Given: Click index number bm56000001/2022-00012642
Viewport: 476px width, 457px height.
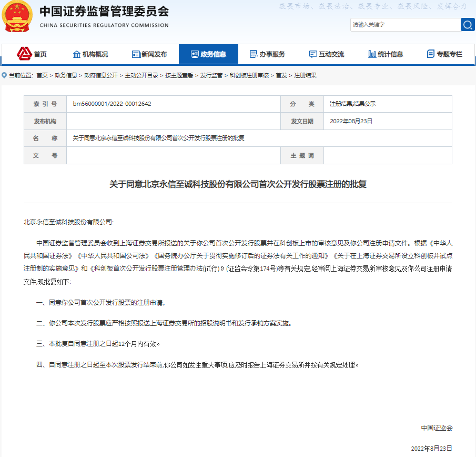Looking at the screenshot, I should tap(112, 104).
